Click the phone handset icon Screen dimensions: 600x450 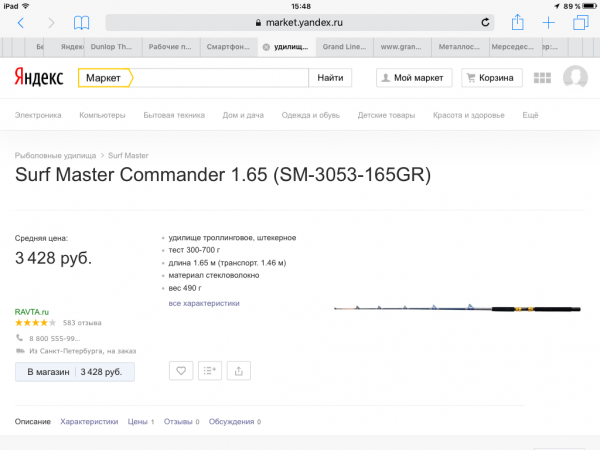click(x=19, y=338)
